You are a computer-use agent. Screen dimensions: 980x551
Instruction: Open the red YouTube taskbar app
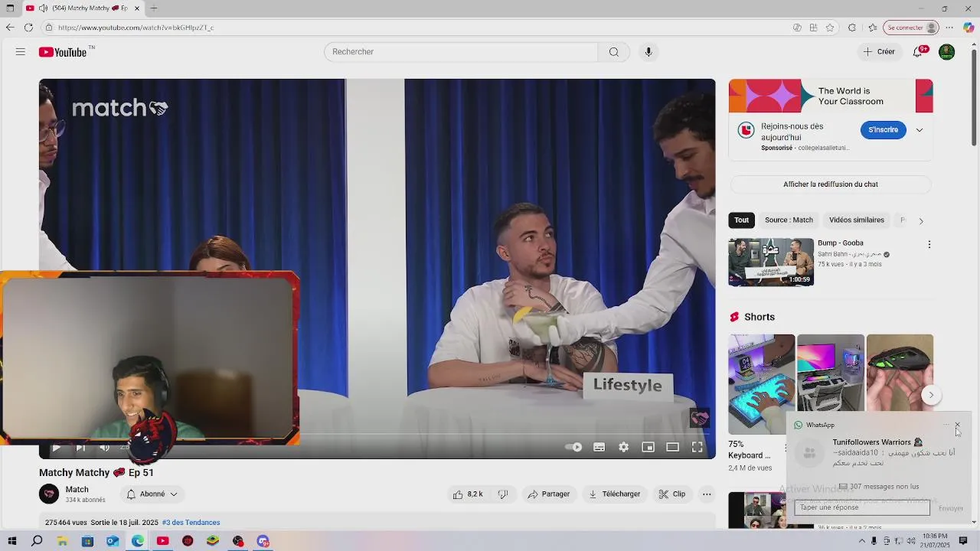[162, 541]
